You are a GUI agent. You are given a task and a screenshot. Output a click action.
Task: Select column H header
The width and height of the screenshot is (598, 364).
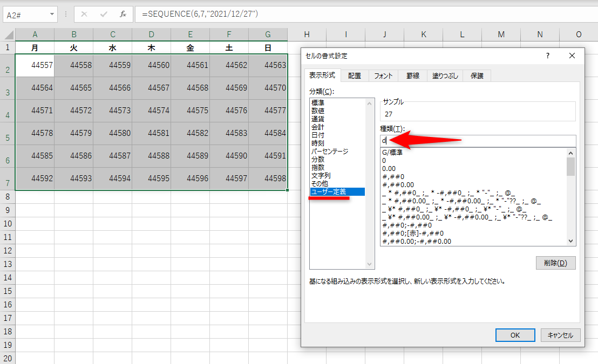307,35
